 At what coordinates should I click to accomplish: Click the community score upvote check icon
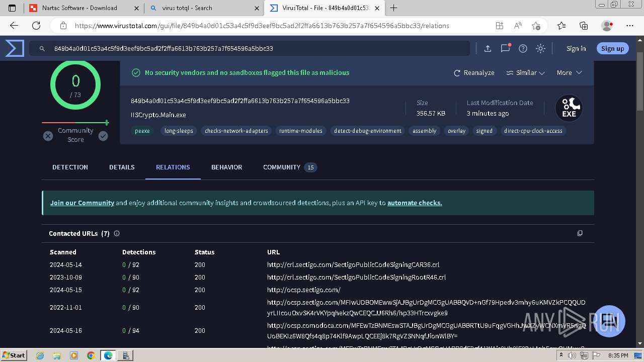click(x=103, y=136)
